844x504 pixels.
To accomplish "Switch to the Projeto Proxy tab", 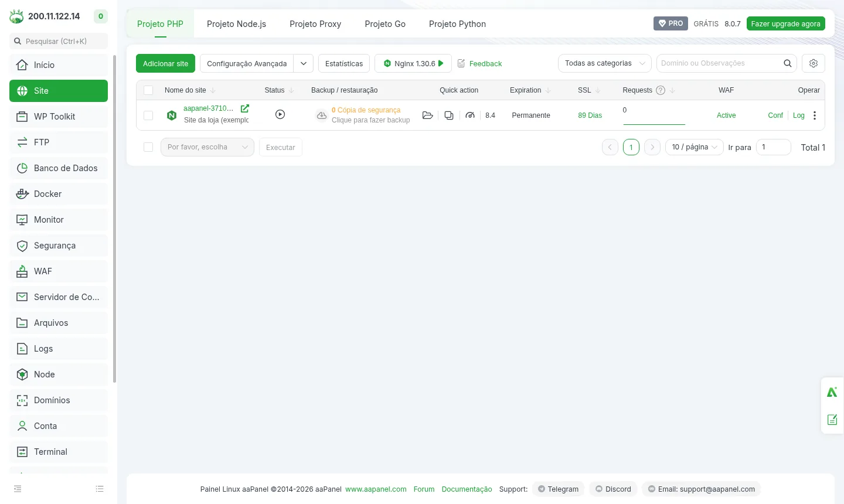I will [315, 24].
